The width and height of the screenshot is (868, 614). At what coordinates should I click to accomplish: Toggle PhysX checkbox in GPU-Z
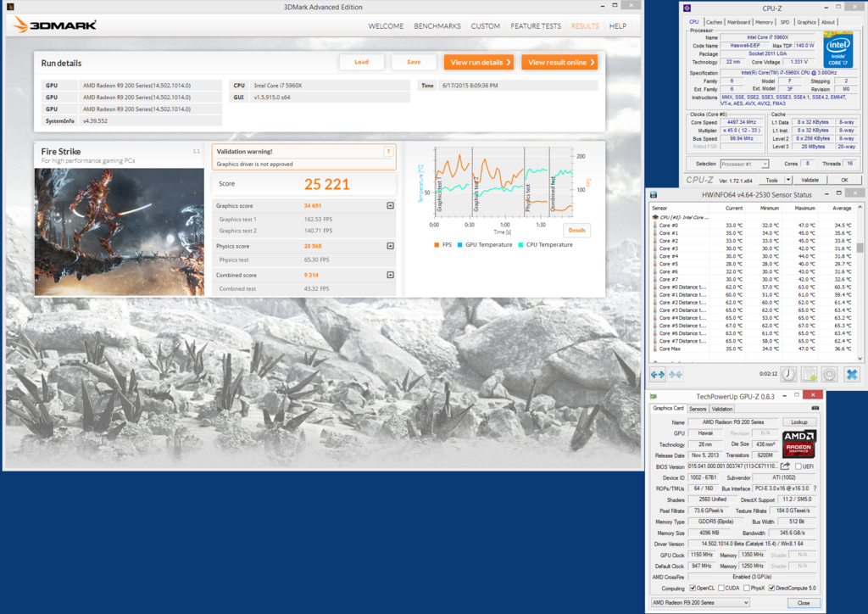[x=747, y=588]
